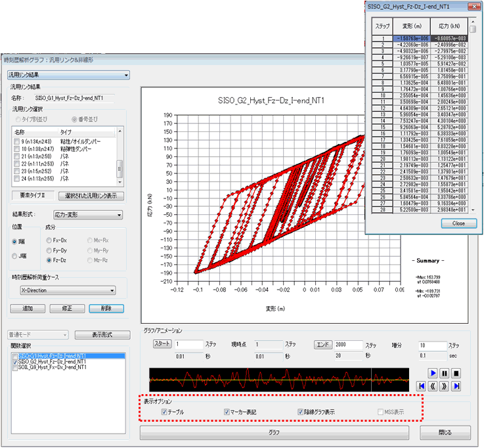Click the グラフ button
The image size is (484, 448).
[x=275, y=432]
